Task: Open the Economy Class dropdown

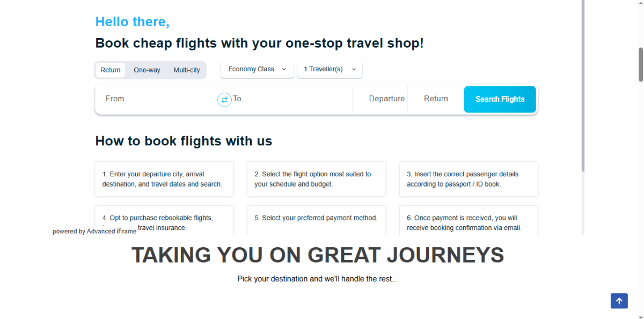Action: pyautogui.click(x=257, y=69)
